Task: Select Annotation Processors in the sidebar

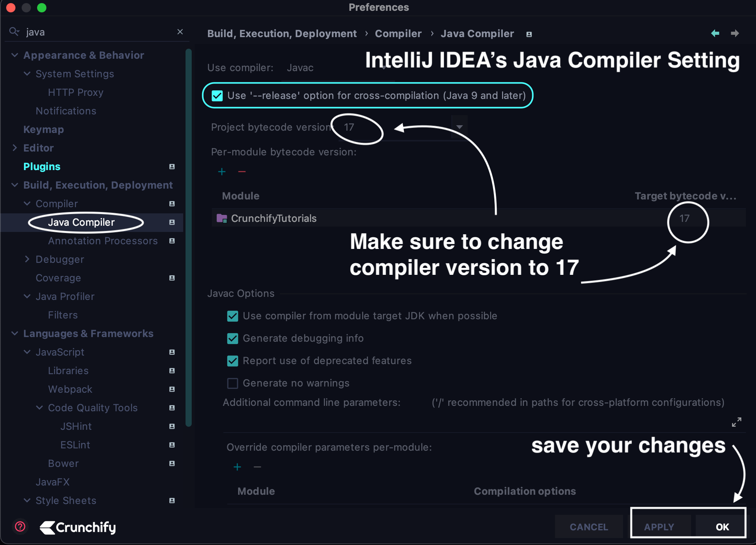Action: 103,241
